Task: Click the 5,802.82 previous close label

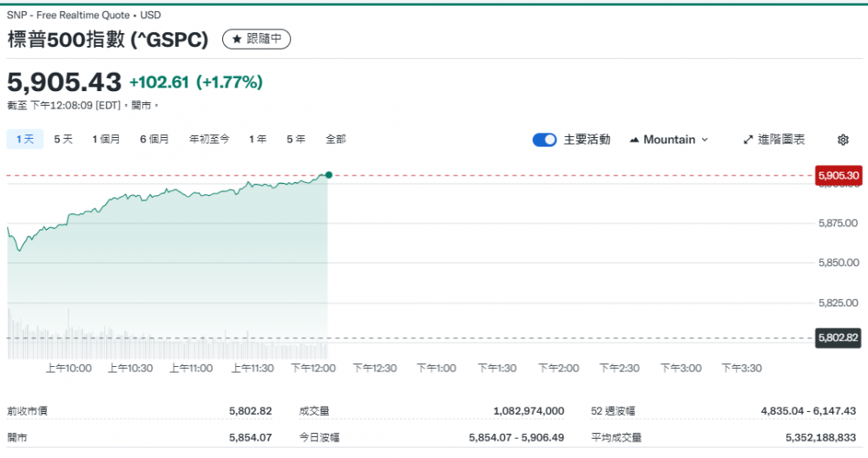Action: pos(838,337)
